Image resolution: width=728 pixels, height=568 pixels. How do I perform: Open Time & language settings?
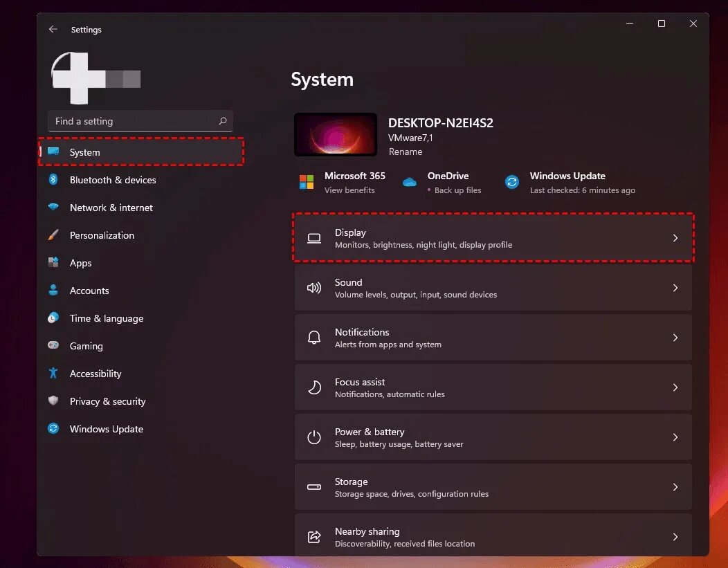pos(141,318)
